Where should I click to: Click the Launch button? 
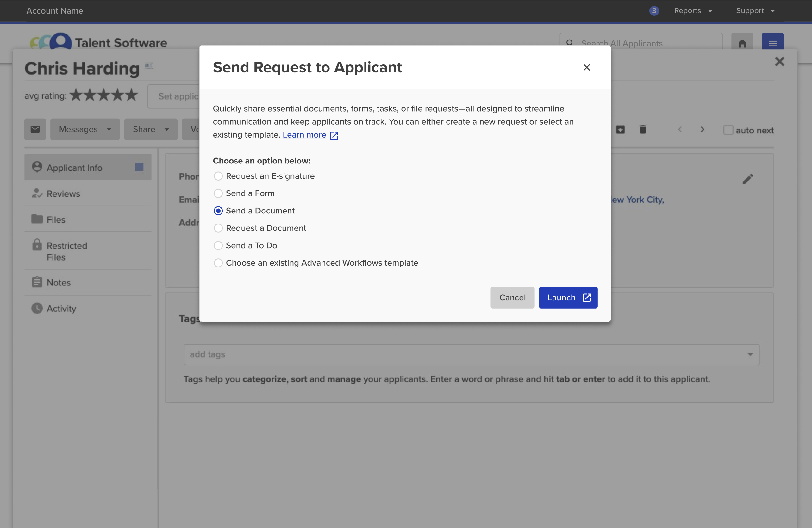tap(568, 298)
